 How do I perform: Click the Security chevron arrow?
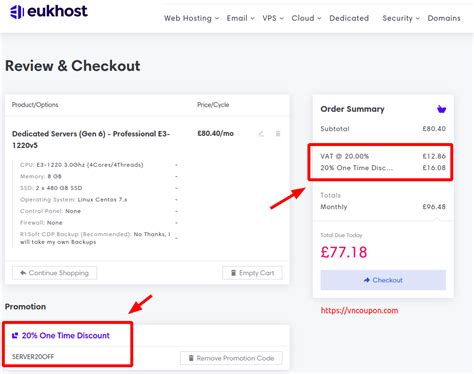click(418, 18)
